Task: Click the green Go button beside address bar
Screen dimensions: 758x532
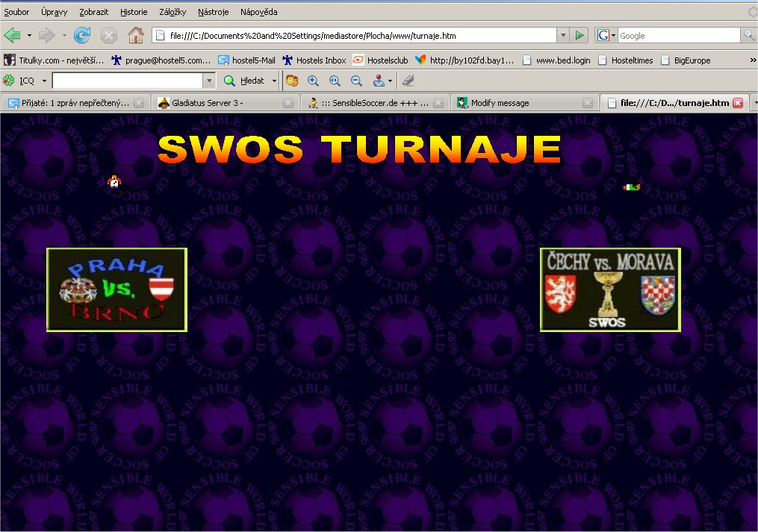Action: pyautogui.click(x=580, y=35)
